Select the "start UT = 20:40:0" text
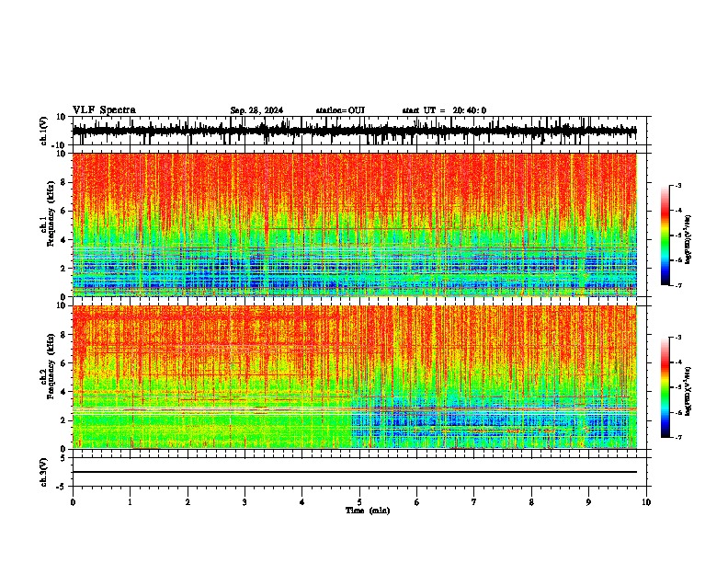The width and height of the screenshot is (728, 563). coord(444,110)
